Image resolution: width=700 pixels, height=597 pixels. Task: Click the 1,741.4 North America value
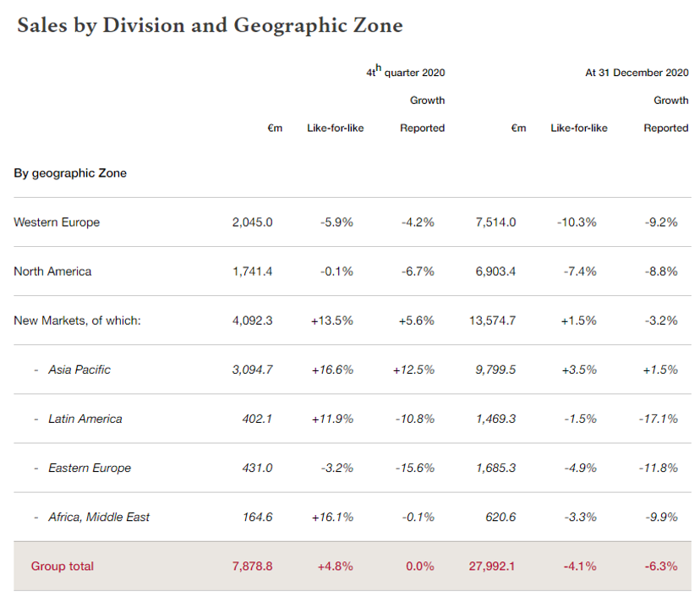pos(252,271)
